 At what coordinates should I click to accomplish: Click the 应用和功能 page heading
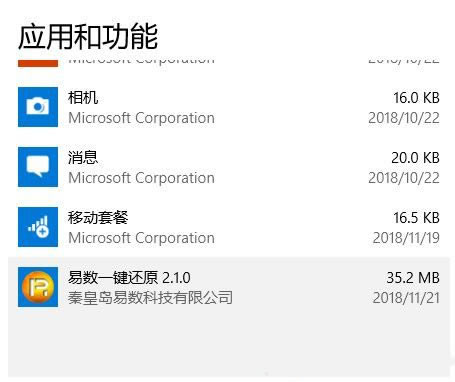tap(88, 36)
